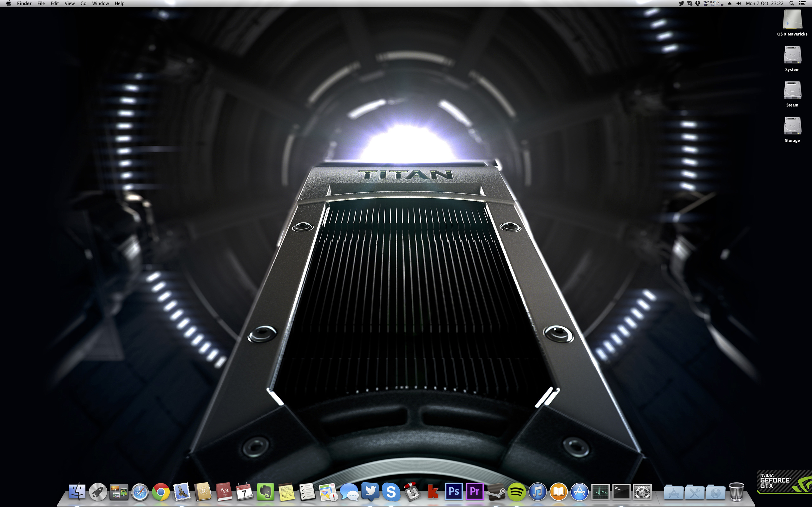The width and height of the screenshot is (812, 507).
Task: Open the Trash in the dock
Action: click(736, 492)
